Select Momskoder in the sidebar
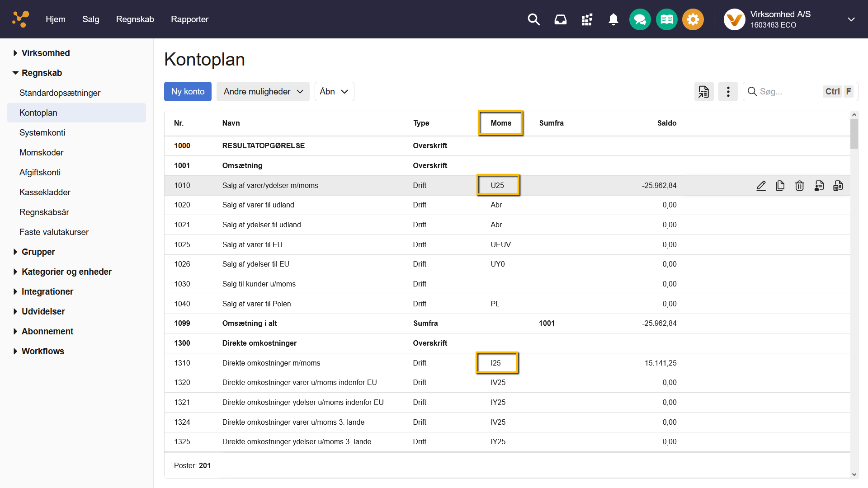 (41, 152)
